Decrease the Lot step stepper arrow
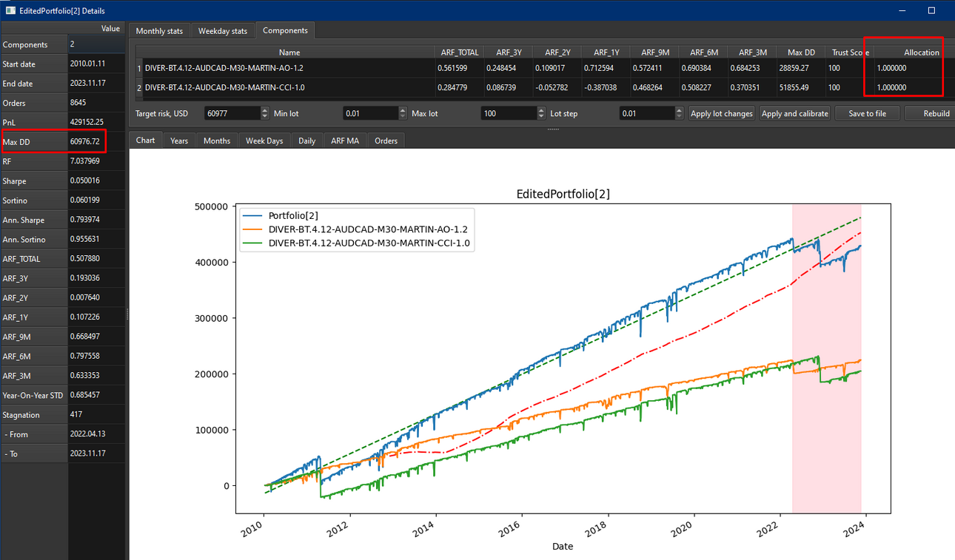The width and height of the screenshot is (955, 560). pos(680,116)
